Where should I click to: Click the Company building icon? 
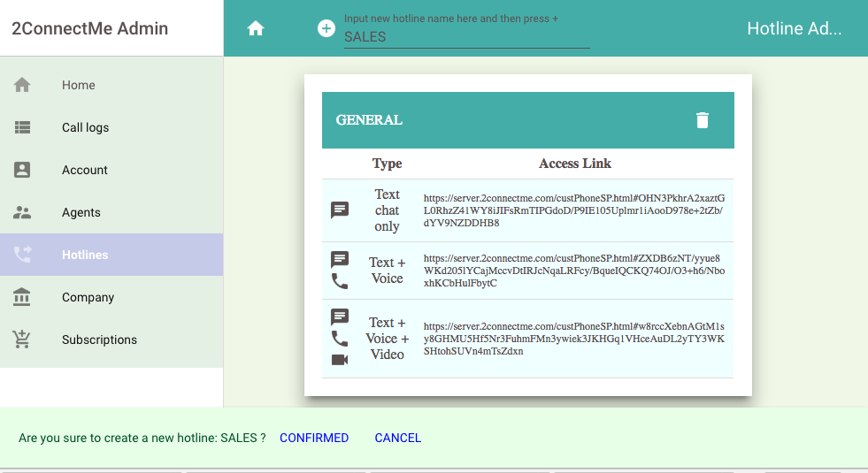23,297
